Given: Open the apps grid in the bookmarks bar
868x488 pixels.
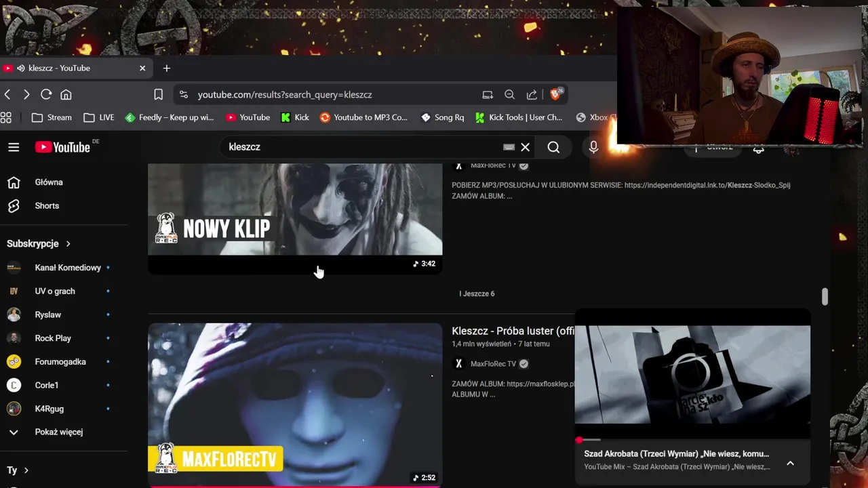Looking at the screenshot, I should [x=6, y=117].
